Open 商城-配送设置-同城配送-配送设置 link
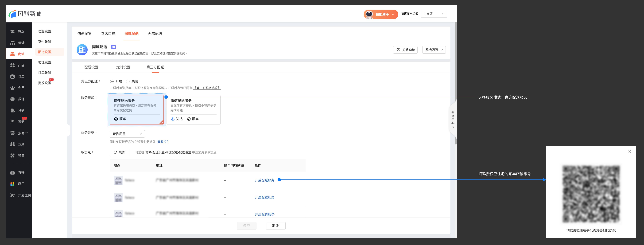 point(168,152)
